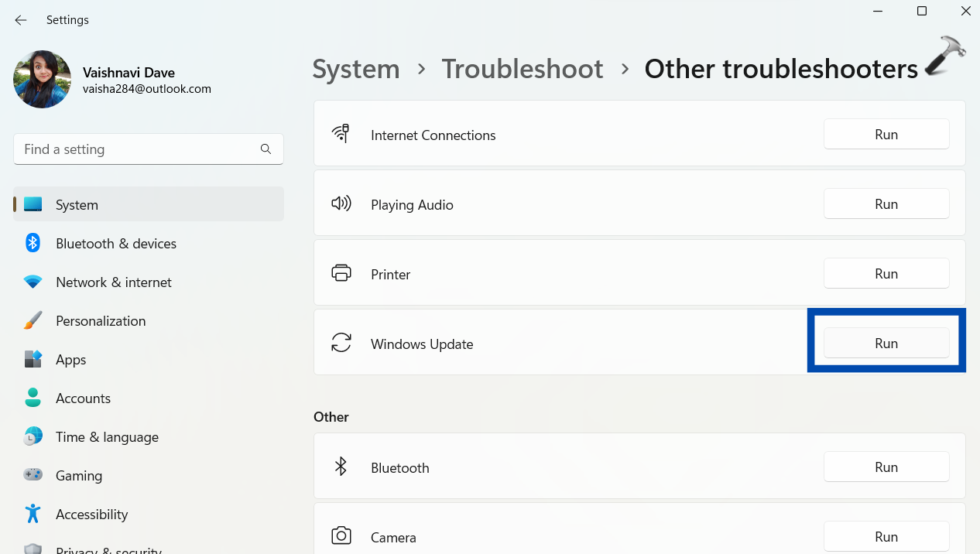Click the user profile picture
Viewport: 980px width, 554px height.
coord(42,79)
